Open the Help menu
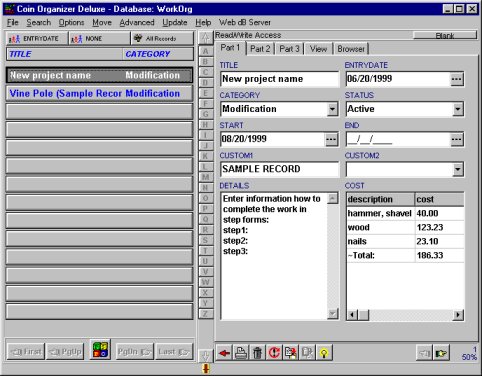Viewport: 482px width, 376px height. click(x=203, y=23)
